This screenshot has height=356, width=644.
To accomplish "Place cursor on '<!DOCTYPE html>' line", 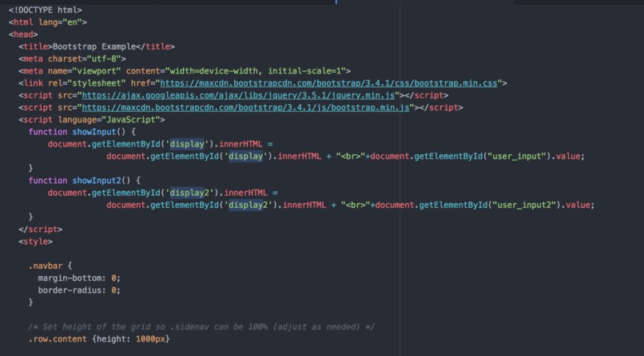I will point(46,10).
